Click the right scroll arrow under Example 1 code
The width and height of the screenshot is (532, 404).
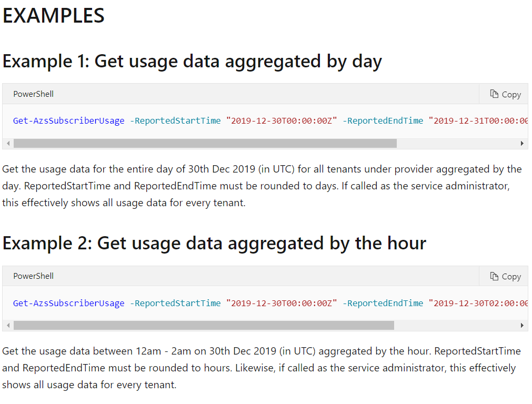point(523,143)
